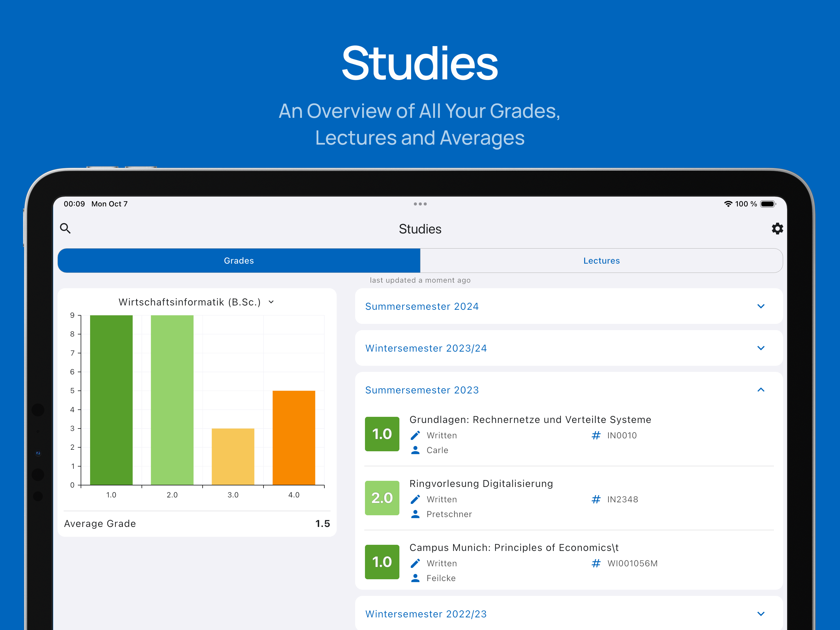Open Ringvorlesung Digitalisierung grade entry
The width and height of the screenshot is (840, 630).
point(481,484)
